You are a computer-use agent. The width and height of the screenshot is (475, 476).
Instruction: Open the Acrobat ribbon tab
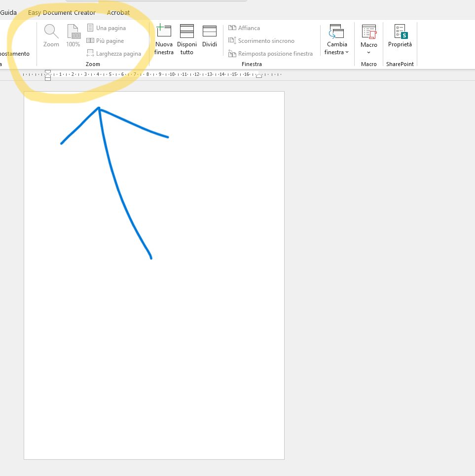pyautogui.click(x=118, y=12)
